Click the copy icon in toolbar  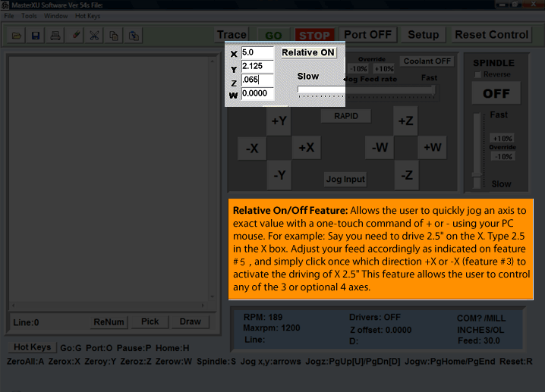pos(114,36)
